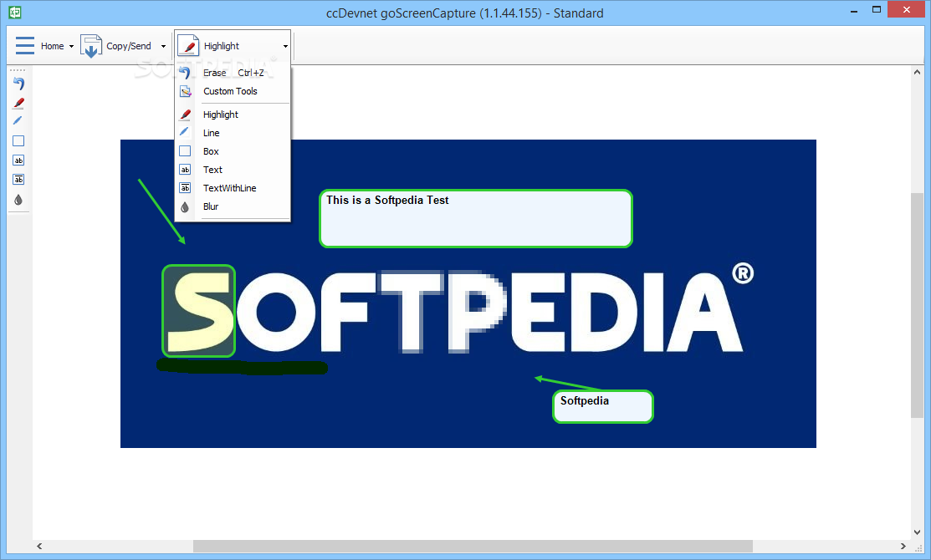Expand the Copy/Send dropdown arrow
This screenshot has height=560, width=931.
163,46
